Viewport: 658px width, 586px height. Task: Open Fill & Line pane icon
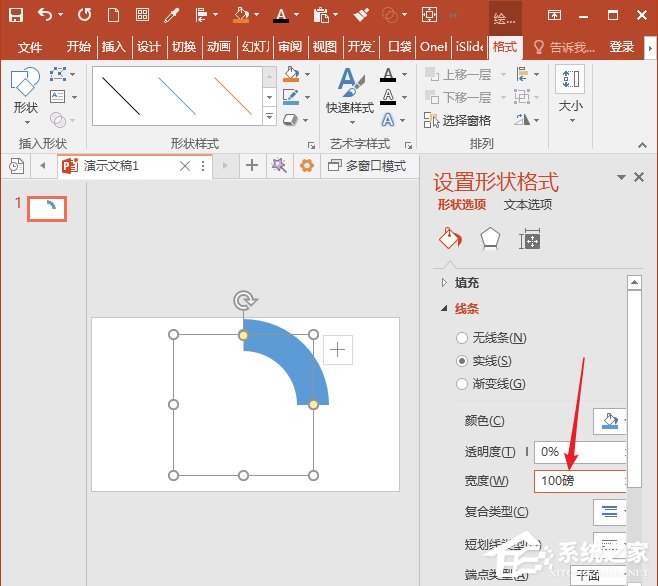pos(451,238)
